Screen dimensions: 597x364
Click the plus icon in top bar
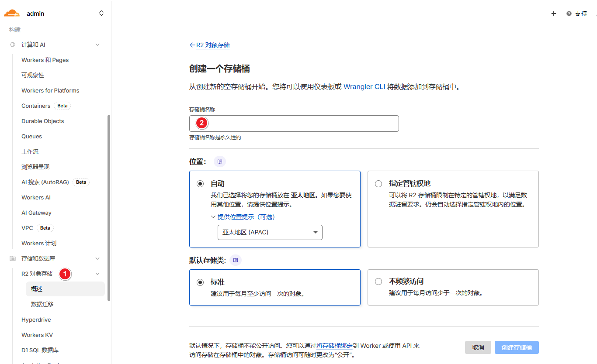tap(554, 14)
